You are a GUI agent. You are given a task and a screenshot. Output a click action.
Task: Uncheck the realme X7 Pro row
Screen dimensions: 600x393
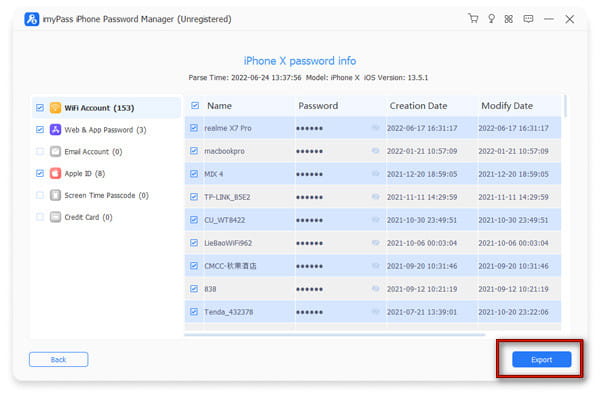pos(194,128)
